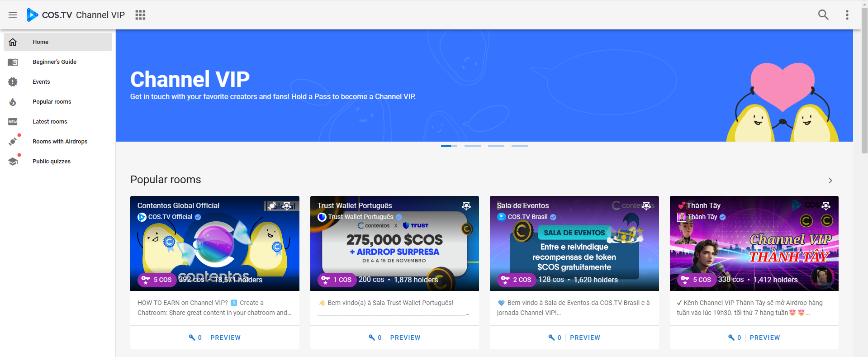
Task: Select Latest rooms in sidebar
Action: coord(58,122)
